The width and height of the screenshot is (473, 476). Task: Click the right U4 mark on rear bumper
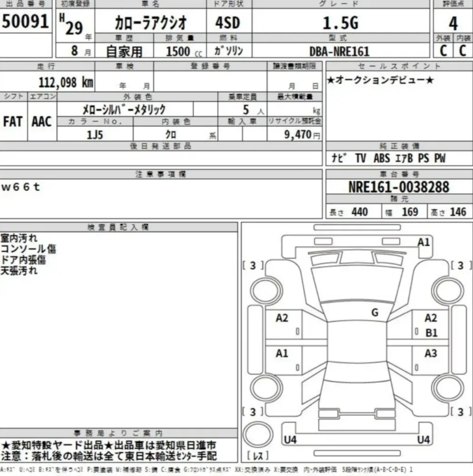[424, 440]
